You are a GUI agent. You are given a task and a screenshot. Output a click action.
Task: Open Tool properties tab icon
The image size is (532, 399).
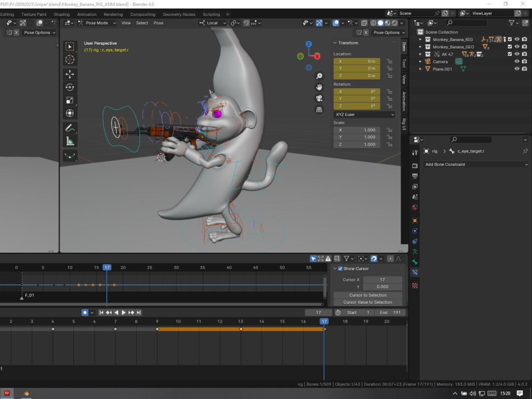(x=414, y=153)
